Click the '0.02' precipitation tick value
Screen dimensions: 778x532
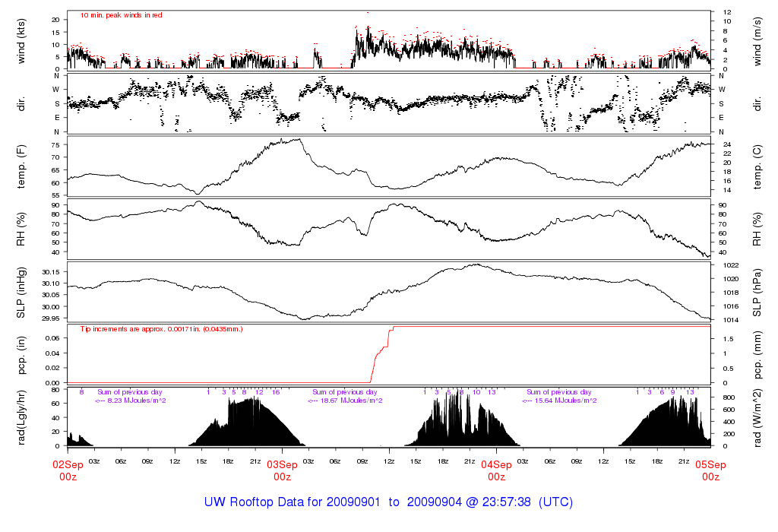click(52, 368)
